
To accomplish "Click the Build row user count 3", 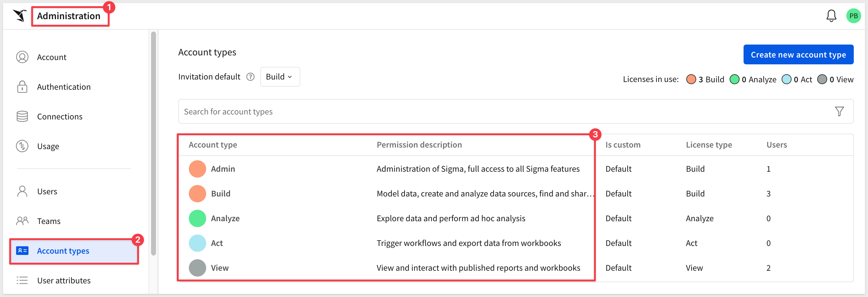I will 769,194.
